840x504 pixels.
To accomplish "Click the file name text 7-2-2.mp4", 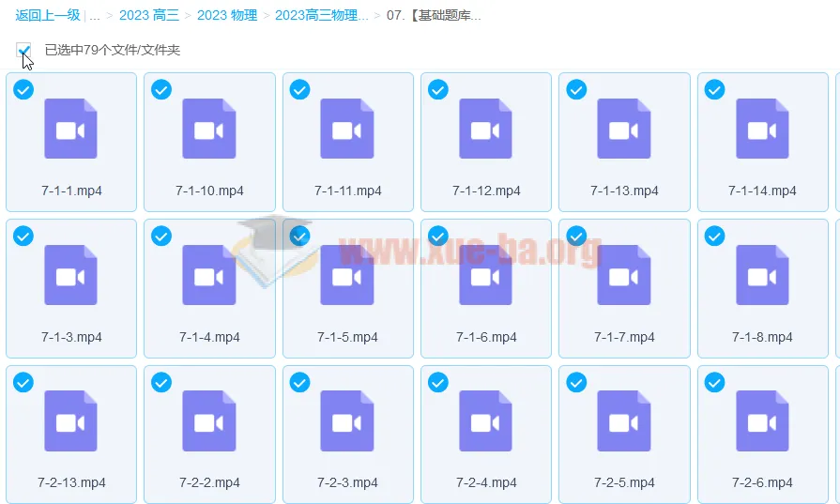I will click(209, 482).
